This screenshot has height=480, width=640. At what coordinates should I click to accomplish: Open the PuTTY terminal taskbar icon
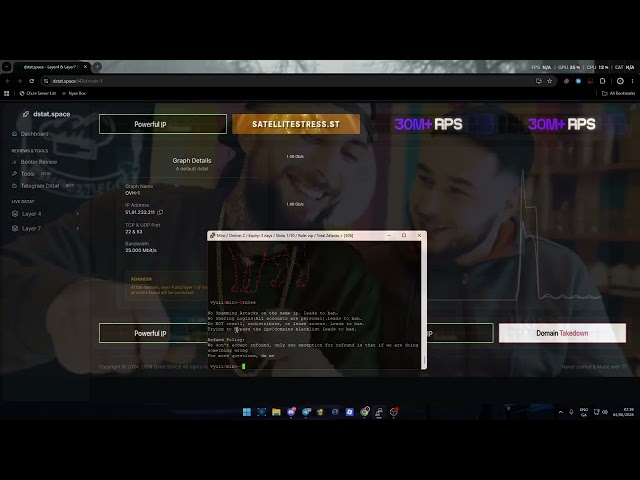click(379, 412)
